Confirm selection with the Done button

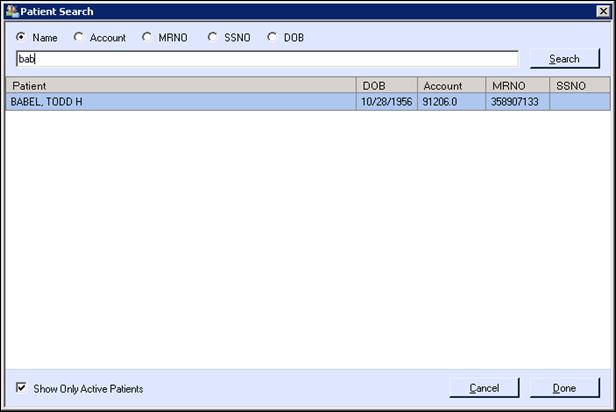click(x=564, y=388)
